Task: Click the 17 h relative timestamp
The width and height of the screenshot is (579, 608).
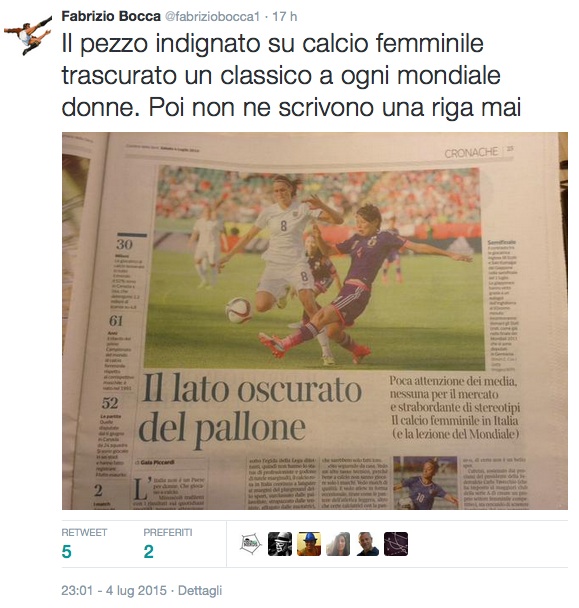Action: [x=285, y=17]
